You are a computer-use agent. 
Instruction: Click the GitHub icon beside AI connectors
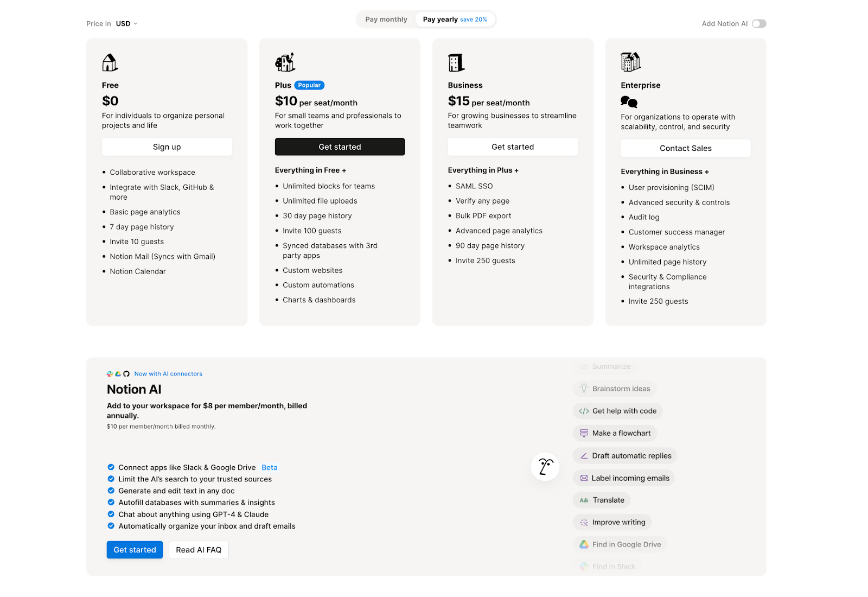(126, 374)
